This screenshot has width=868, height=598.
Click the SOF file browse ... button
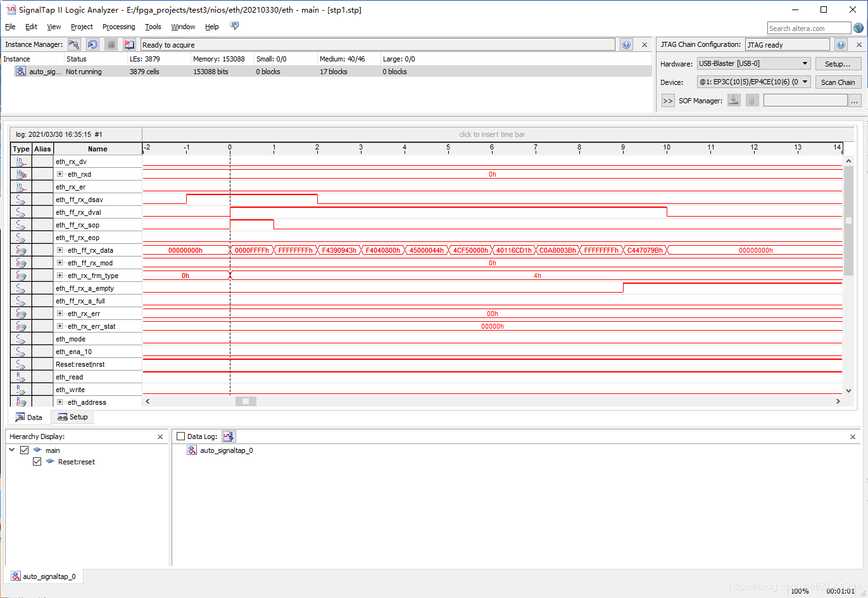click(855, 101)
